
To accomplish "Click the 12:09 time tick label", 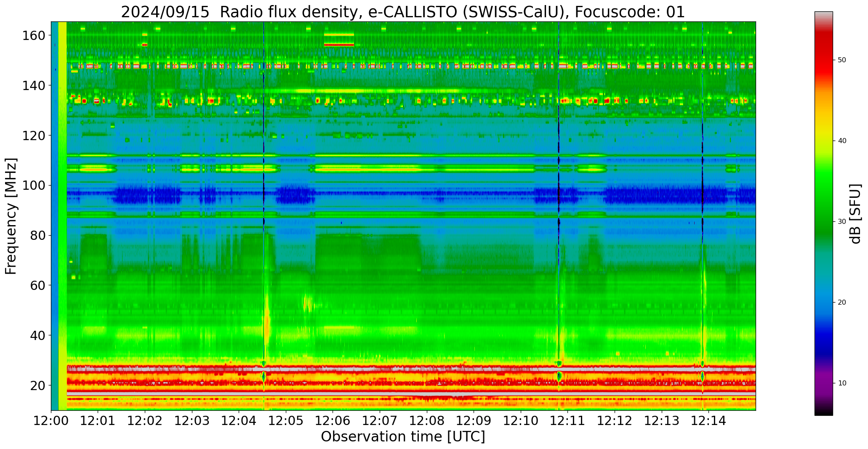I will click(474, 421).
